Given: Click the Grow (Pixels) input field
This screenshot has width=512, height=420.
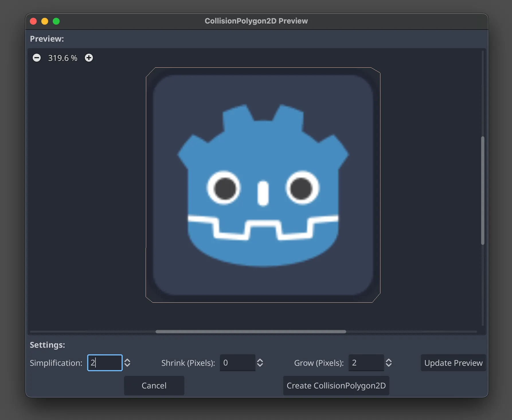Looking at the screenshot, I should 366,363.
